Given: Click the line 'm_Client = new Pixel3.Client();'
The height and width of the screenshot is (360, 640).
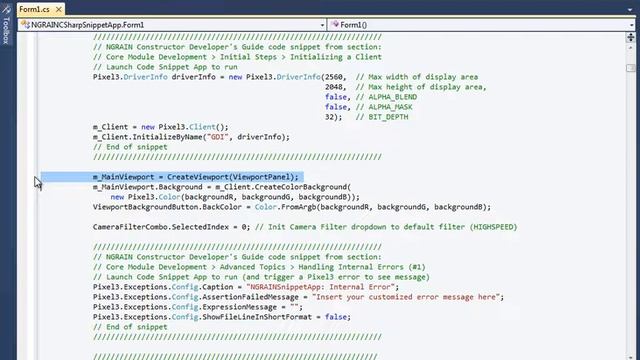Looking at the screenshot, I should 160,127.
